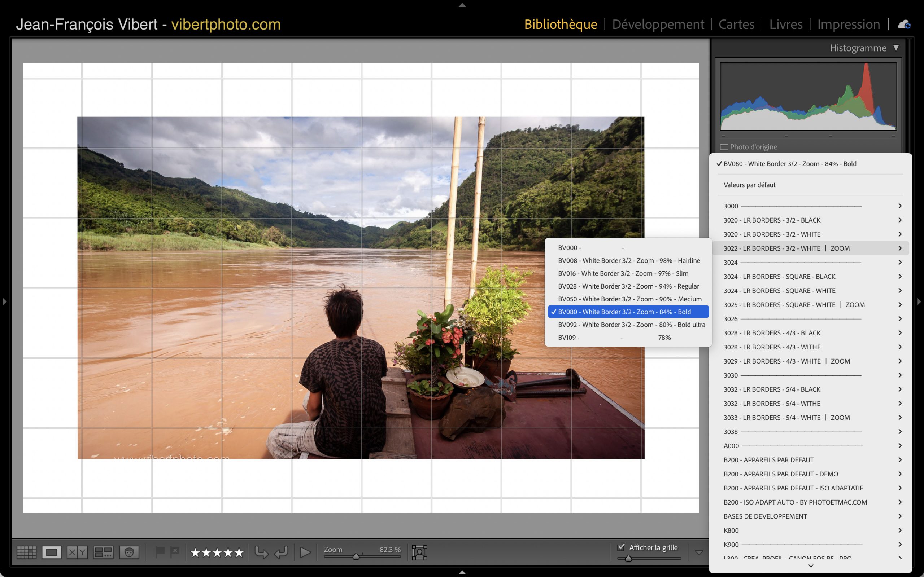Viewport: 924px width, 577px height.
Task: Click the Zoom slider handle
Action: pos(356,557)
